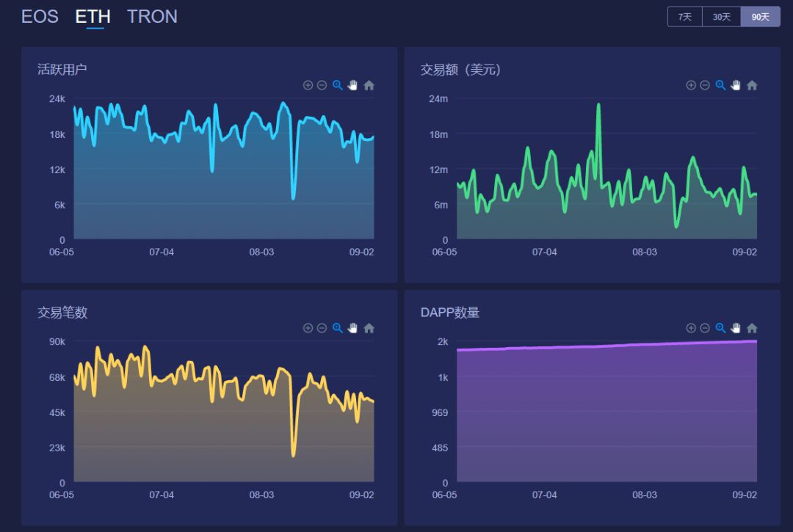Select magnifier zoom tool in 交易笔数 chart
This screenshot has height=532, width=793.
(337, 329)
